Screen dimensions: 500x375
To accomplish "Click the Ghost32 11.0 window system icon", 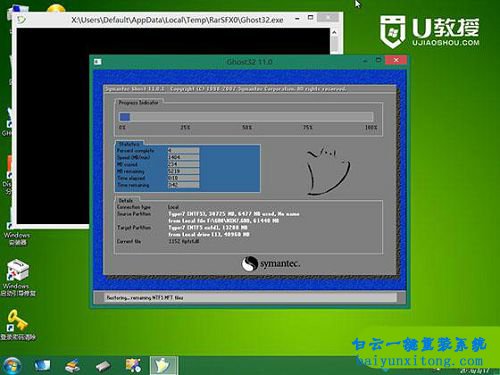I will [98, 62].
